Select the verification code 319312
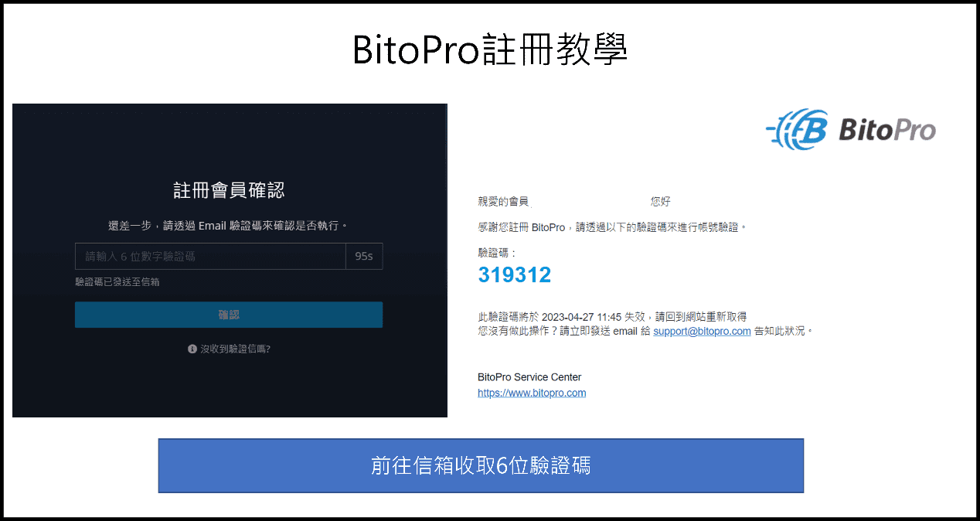This screenshot has height=521, width=980. [x=515, y=274]
